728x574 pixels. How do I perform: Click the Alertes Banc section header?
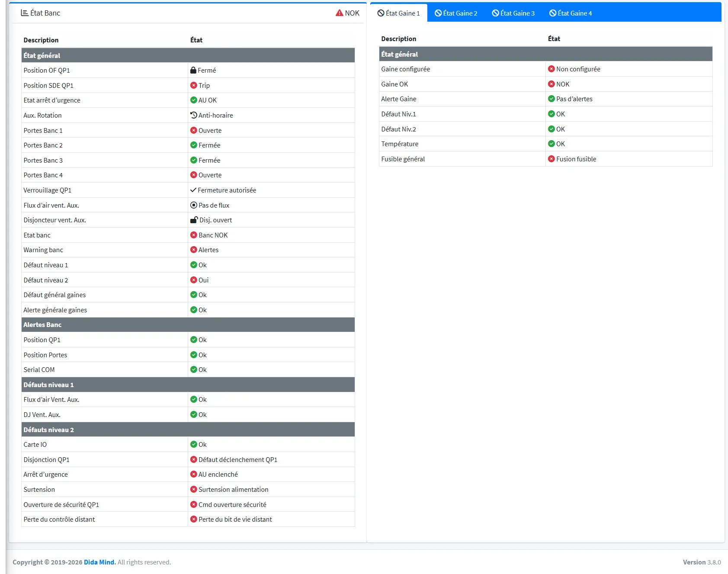click(188, 325)
